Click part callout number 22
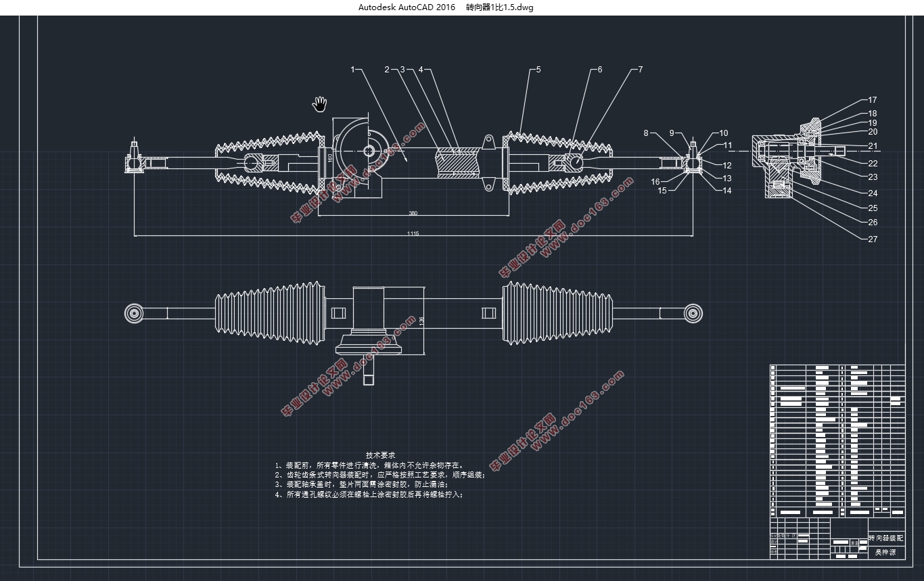 (x=873, y=163)
